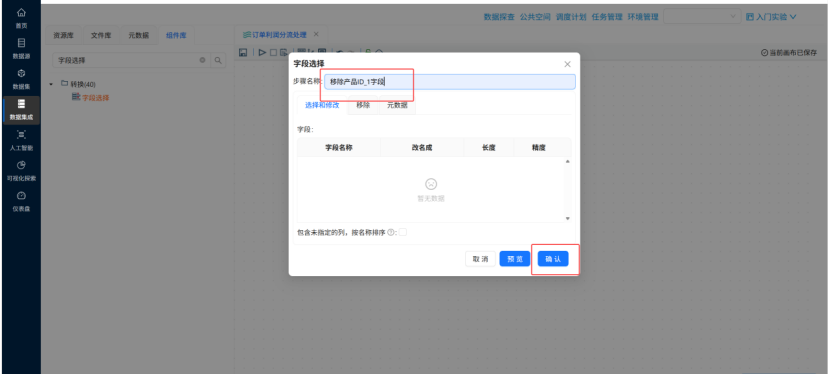The image size is (830, 374).
Task: Switch to the 资源库 tab
Action: click(x=64, y=35)
